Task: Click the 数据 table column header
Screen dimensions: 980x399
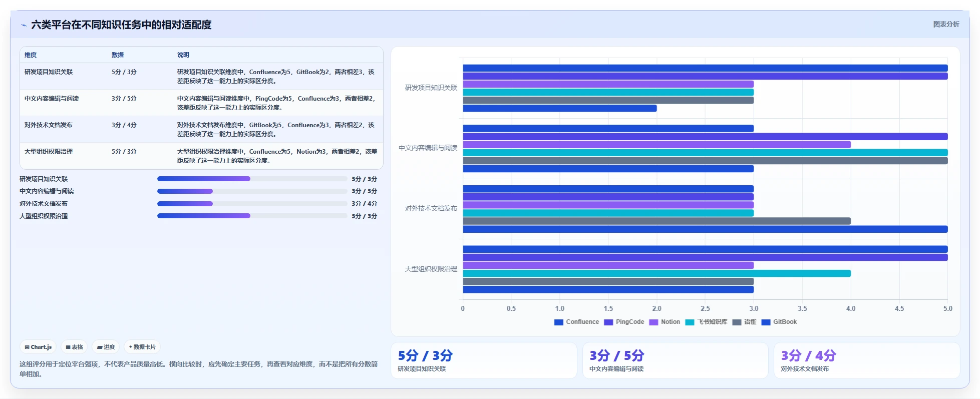Action: point(118,55)
